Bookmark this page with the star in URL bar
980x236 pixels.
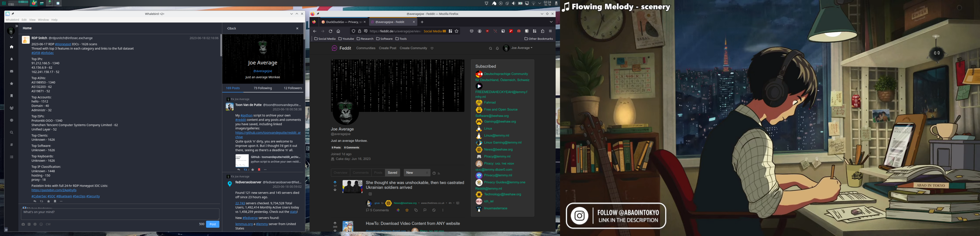(456, 31)
